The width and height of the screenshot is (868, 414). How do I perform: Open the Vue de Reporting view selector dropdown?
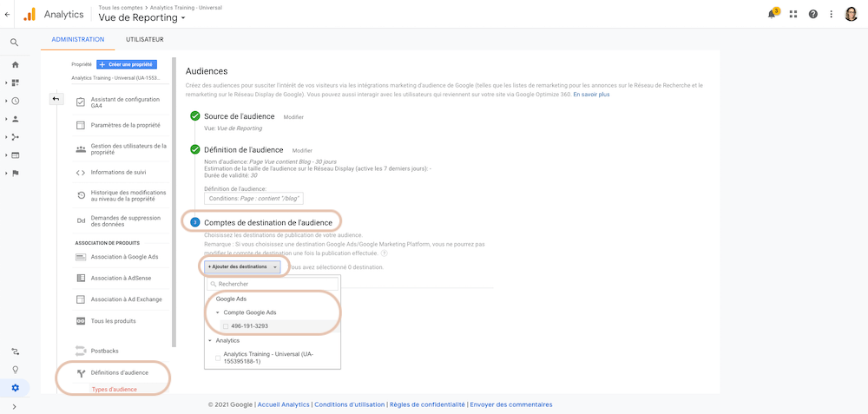coord(141,17)
